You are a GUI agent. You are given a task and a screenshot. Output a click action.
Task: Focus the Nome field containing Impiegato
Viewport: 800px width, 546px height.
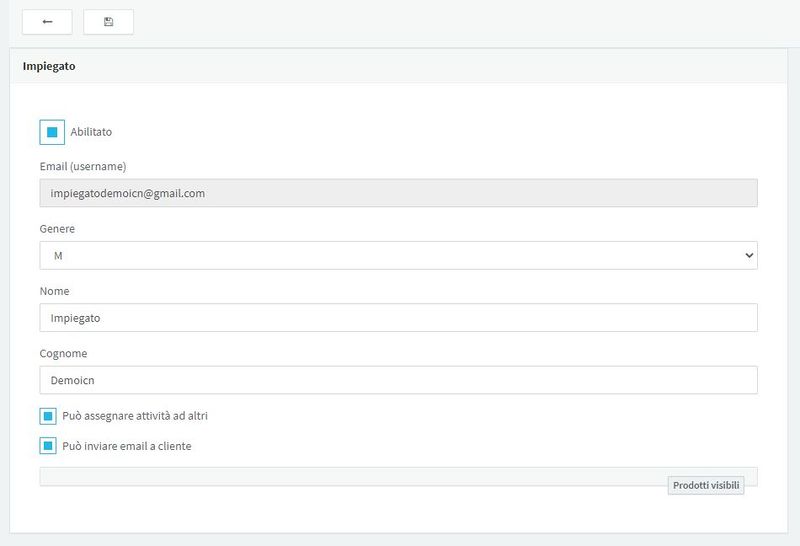click(x=398, y=318)
